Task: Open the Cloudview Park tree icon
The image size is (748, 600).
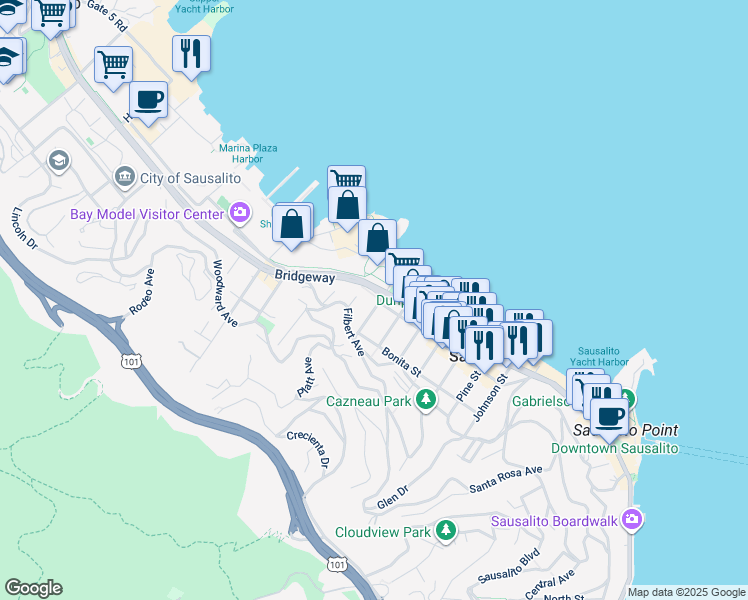Action: pos(446,530)
